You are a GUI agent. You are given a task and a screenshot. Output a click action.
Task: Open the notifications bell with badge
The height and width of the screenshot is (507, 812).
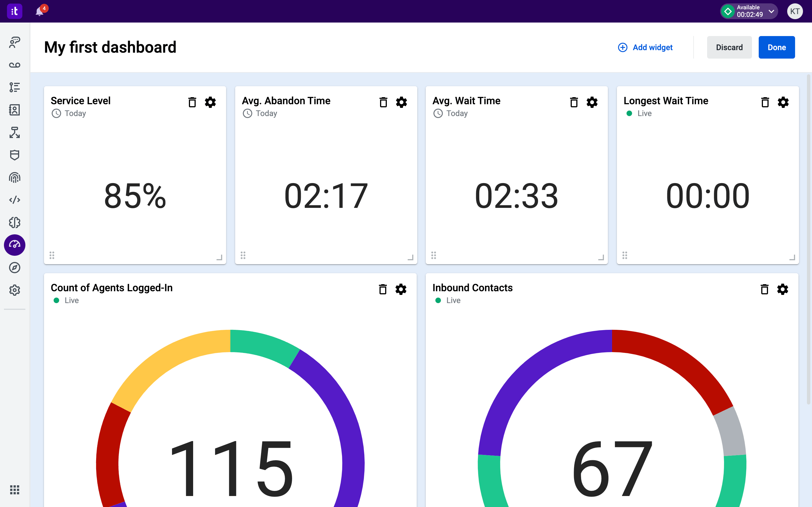coord(39,11)
